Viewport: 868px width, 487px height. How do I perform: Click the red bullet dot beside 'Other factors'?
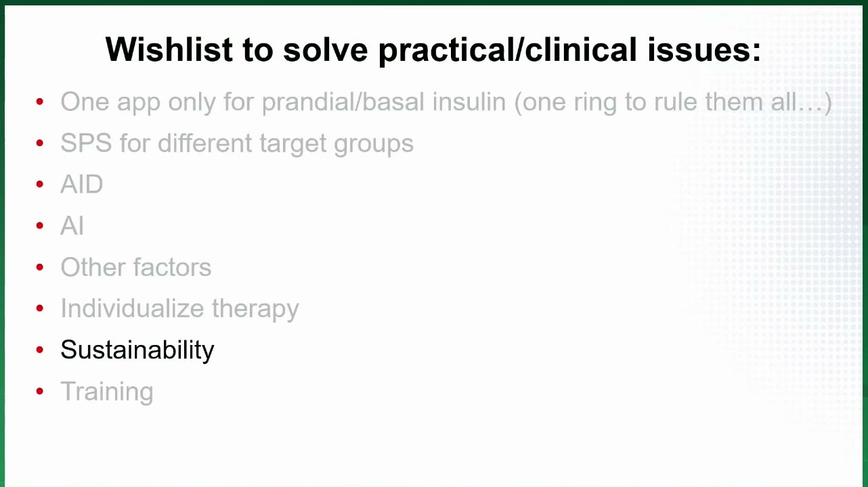[x=40, y=267]
